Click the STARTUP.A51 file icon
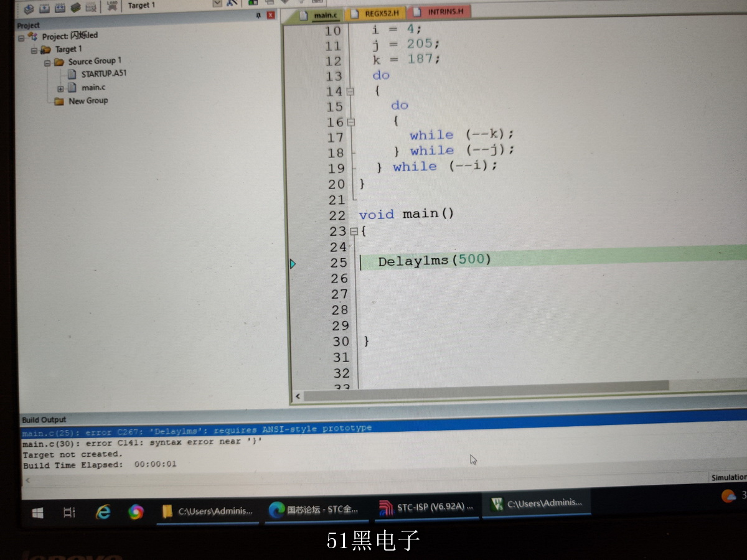The width and height of the screenshot is (747, 560). click(72, 75)
